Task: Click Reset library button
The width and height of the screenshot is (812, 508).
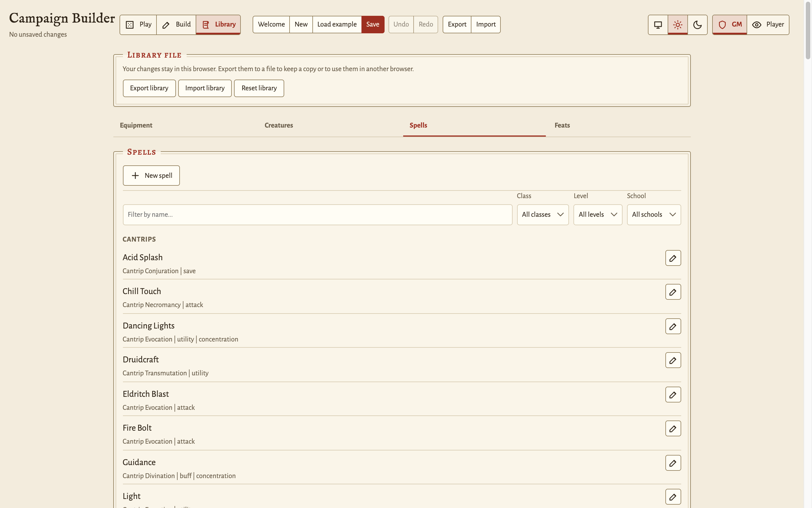Action: point(259,88)
